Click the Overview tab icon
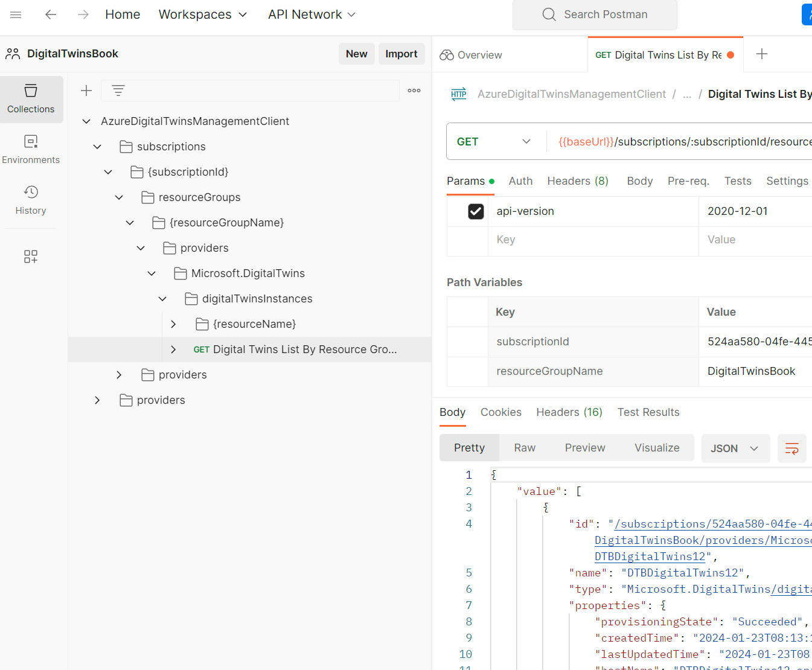Viewport: 812px width, 670px height. (x=447, y=55)
